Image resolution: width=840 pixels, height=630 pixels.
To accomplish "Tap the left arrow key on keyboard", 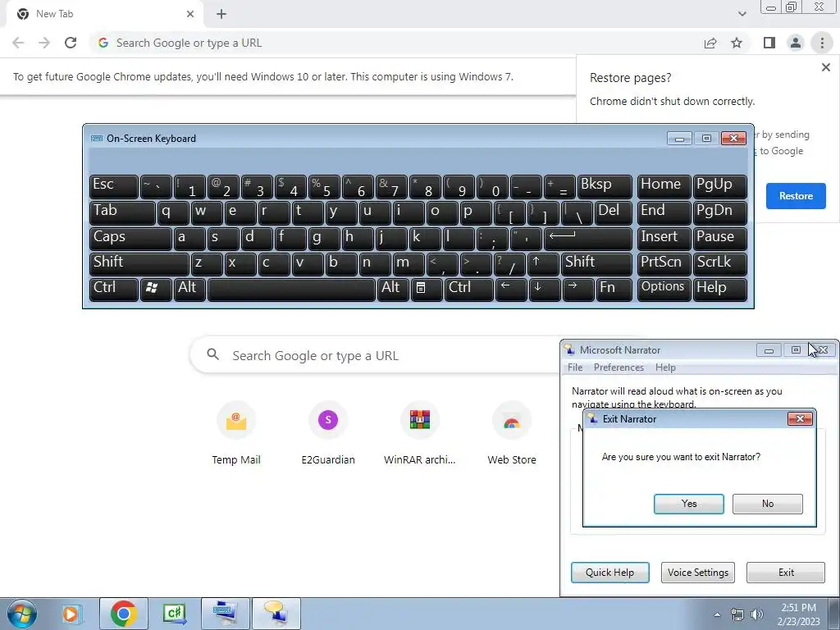I will pos(510,290).
